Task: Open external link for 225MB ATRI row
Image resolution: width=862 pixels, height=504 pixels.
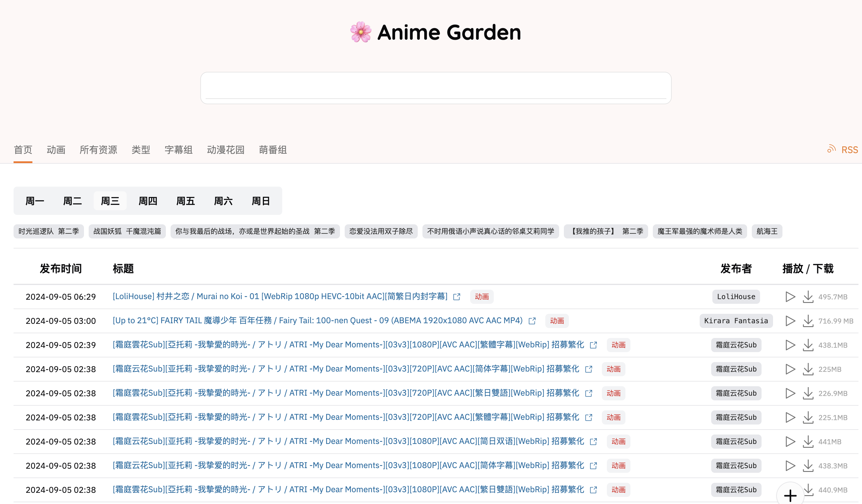Action: tap(589, 369)
